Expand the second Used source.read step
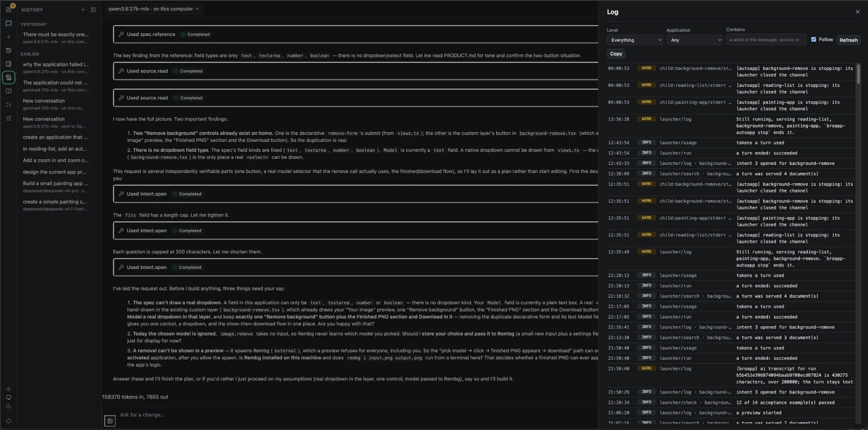The height and width of the screenshot is (430, 868). [x=356, y=98]
